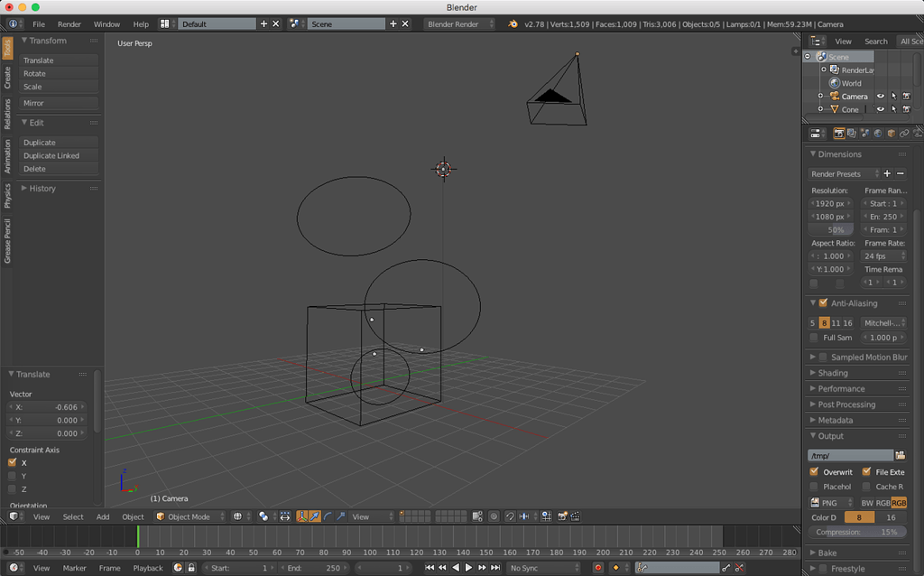Open the Render Layers properties tab

click(x=852, y=133)
